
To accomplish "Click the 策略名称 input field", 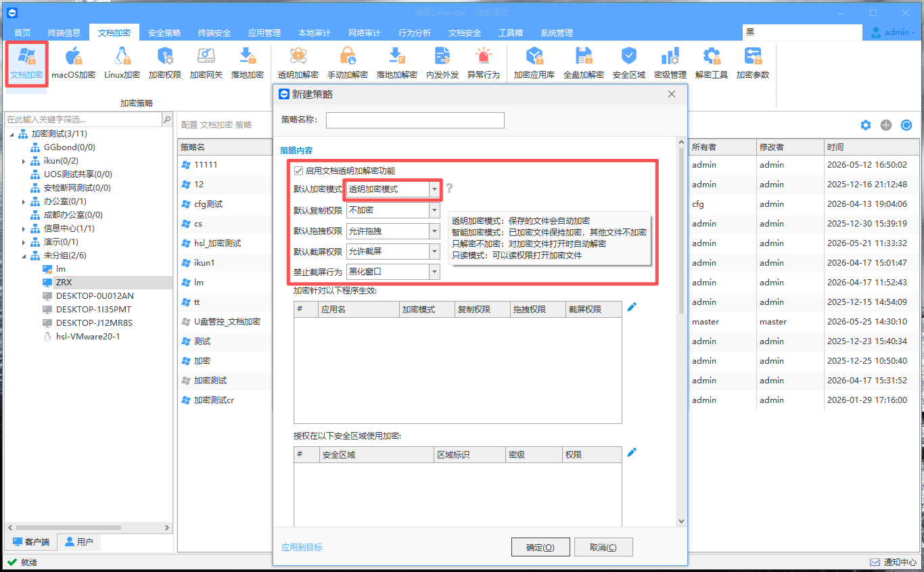I will pyautogui.click(x=415, y=120).
